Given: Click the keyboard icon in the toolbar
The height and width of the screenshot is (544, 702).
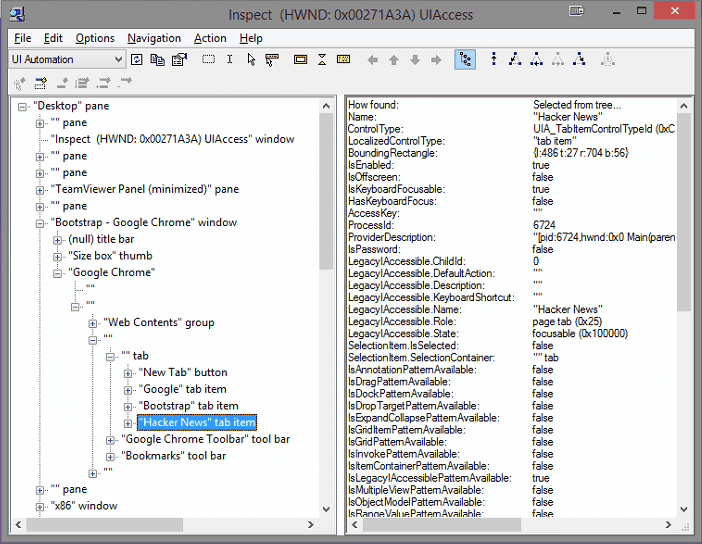Looking at the screenshot, I should pyautogui.click(x=343, y=60).
